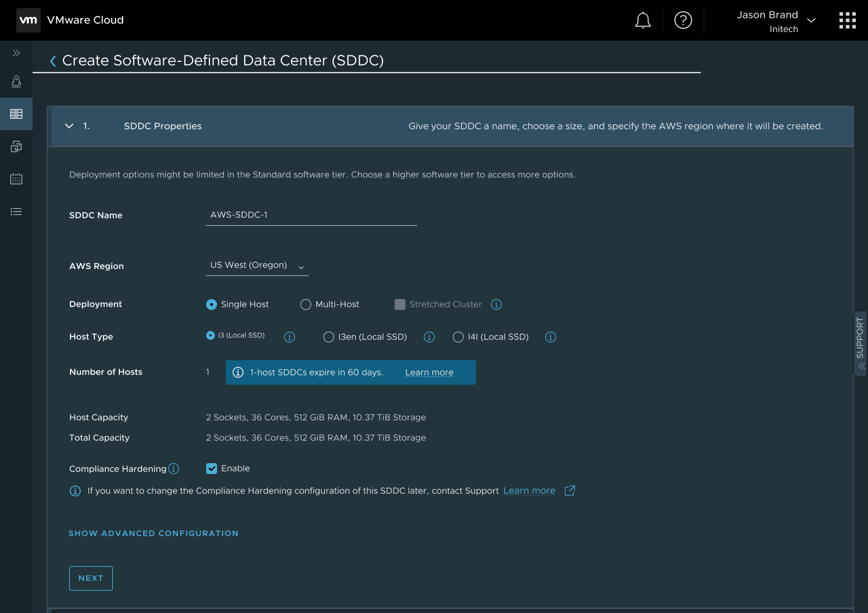
Task: Open the stacked copies sidebar icon
Action: 16,146
